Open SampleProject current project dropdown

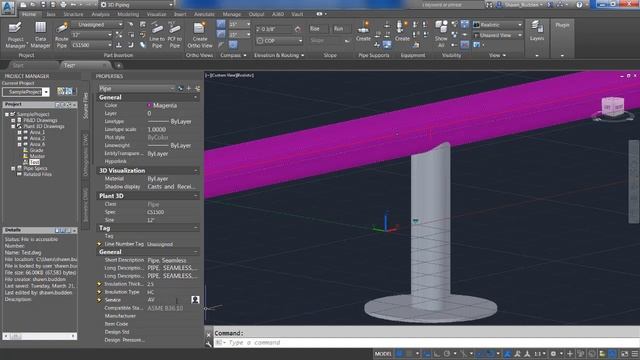click(x=26, y=92)
